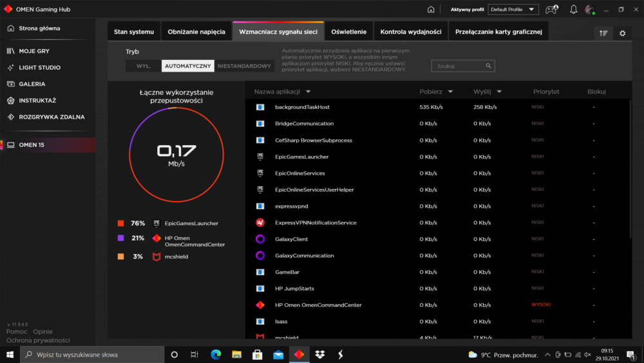Image resolution: width=644 pixels, height=363 pixels.
Task: Click the search magnifier icon
Action: click(x=488, y=66)
